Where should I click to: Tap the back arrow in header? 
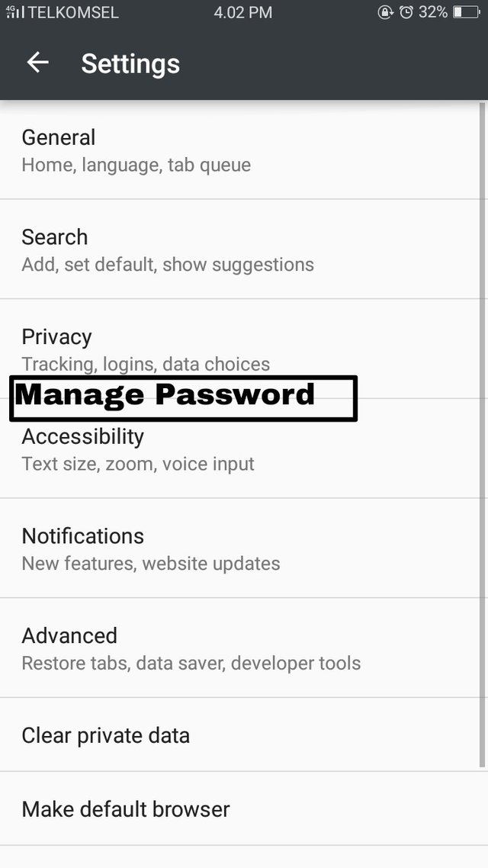tap(37, 63)
